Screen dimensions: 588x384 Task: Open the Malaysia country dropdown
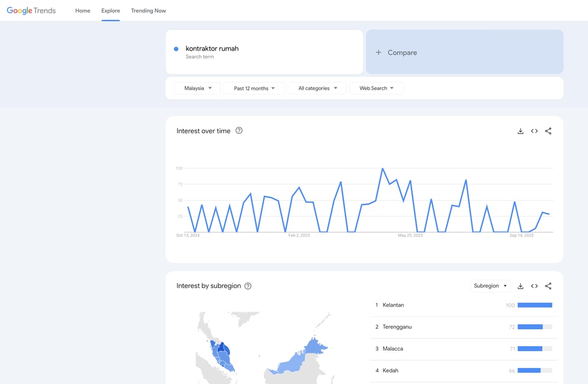click(x=198, y=89)
